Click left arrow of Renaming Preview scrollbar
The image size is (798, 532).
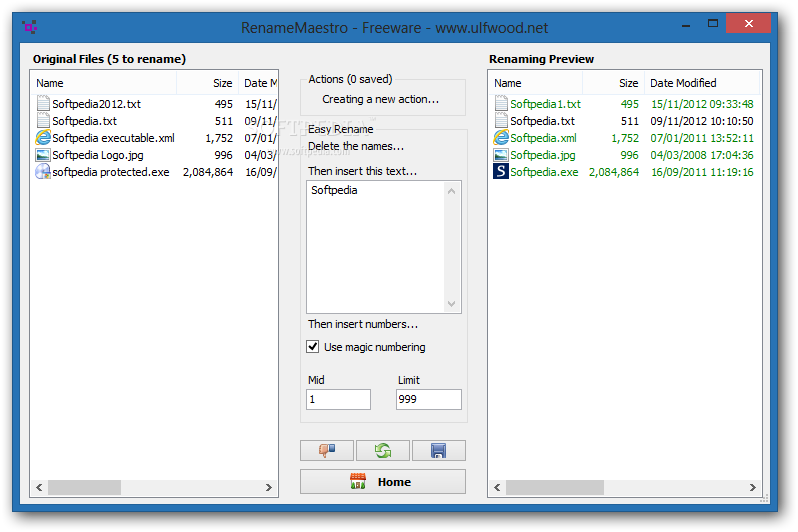click(497, 487)
